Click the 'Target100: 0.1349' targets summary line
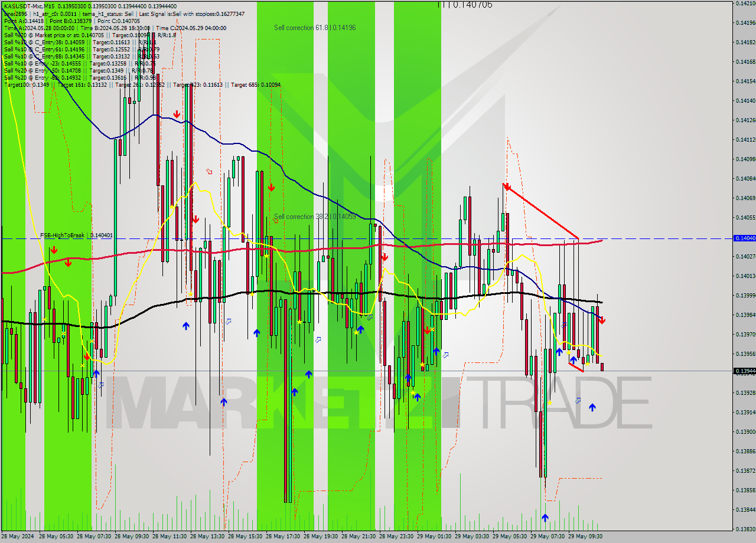 point(142,85)
